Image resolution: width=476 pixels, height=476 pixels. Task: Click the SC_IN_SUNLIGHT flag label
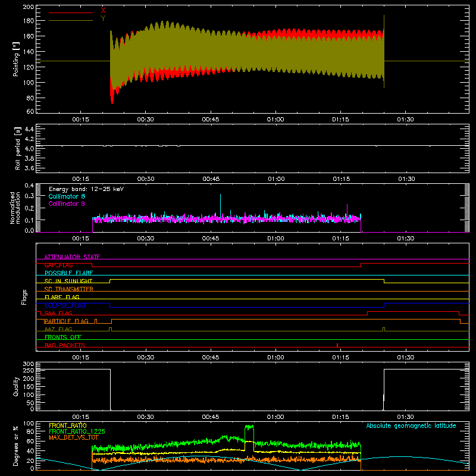coord(68,281)
